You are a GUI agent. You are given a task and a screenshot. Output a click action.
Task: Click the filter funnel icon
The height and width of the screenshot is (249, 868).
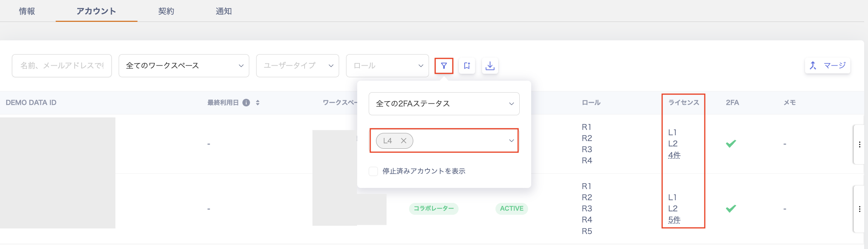point(444,66)
